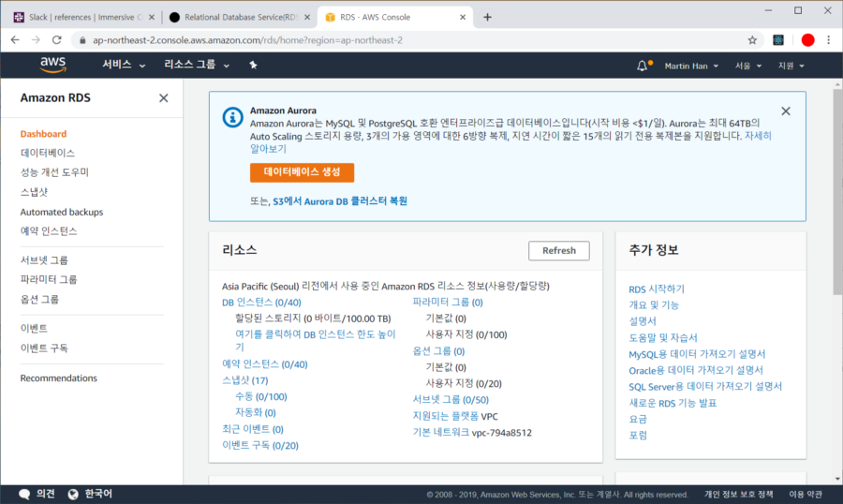This screenshot has width=843, height=504.
Task: Open 성능 개선 도우미 in sidebar
Action: coord(54,172)
